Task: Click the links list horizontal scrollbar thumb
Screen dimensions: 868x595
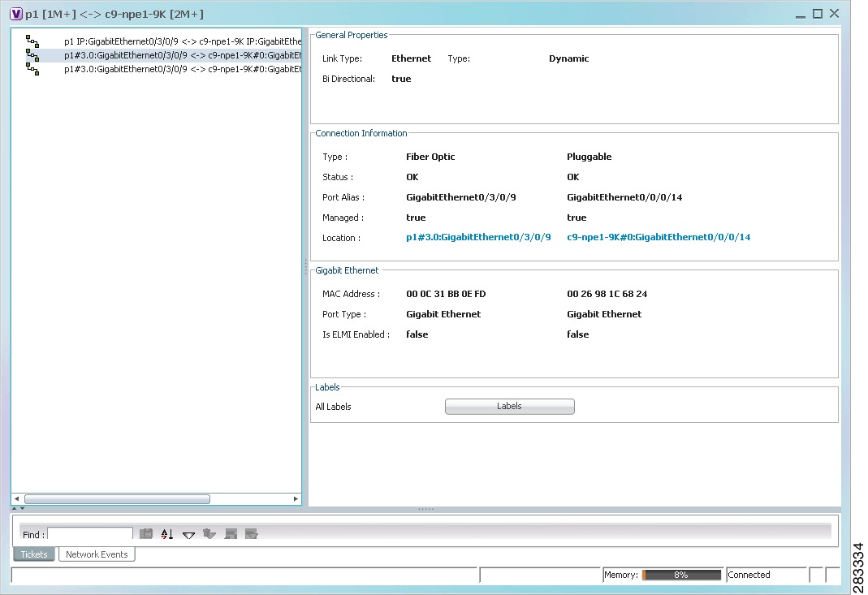Action: click(118, 499)
